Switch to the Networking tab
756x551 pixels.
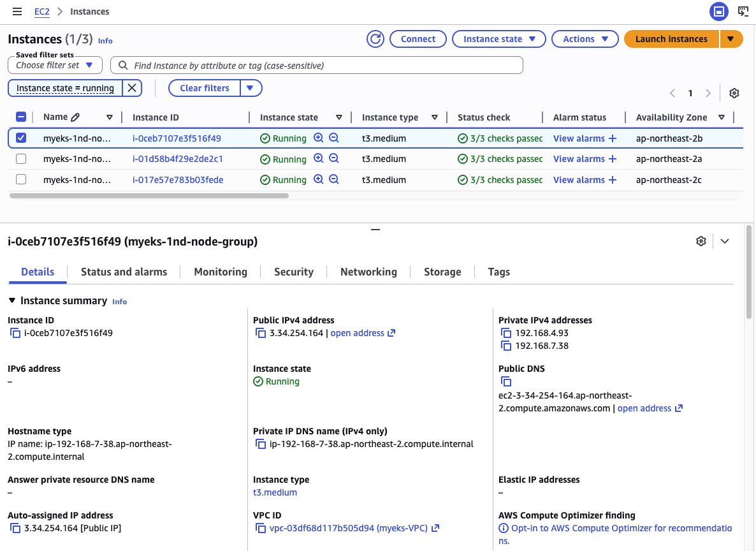point(368,272)
